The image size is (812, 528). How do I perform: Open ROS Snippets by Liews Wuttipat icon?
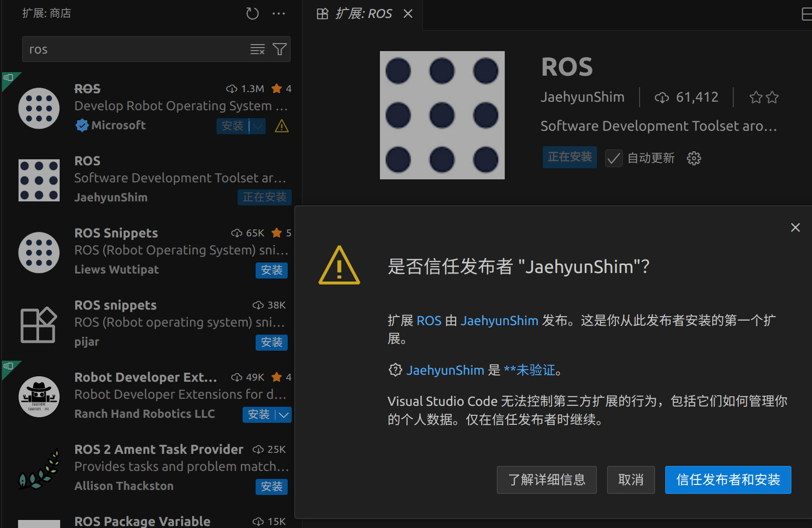[x=39, y=252]
